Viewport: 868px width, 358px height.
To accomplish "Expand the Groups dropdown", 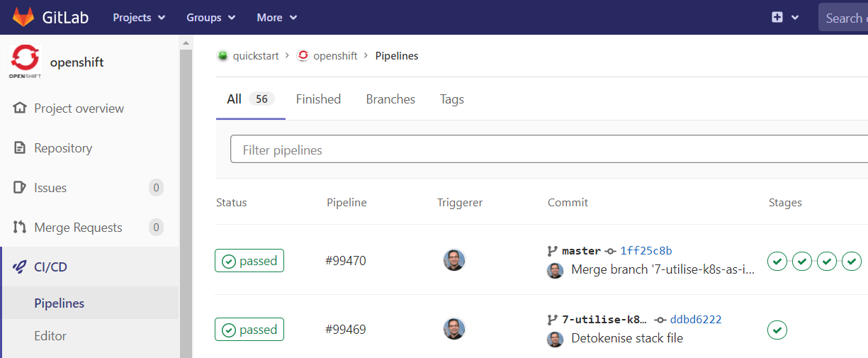I will (x=210, y=18).
